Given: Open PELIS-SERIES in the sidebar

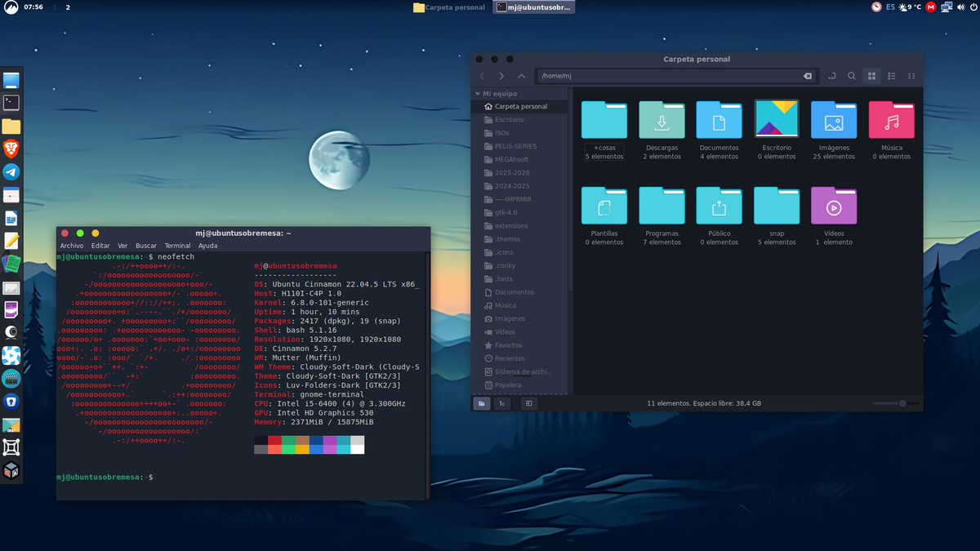Looking at the screenshot, I should (x=520, y=146).
